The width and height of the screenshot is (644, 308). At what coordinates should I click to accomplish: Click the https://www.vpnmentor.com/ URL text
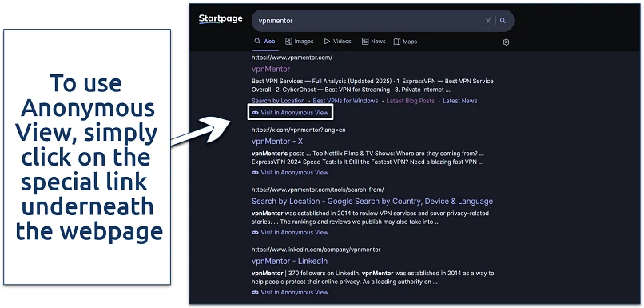click(292, 58)
